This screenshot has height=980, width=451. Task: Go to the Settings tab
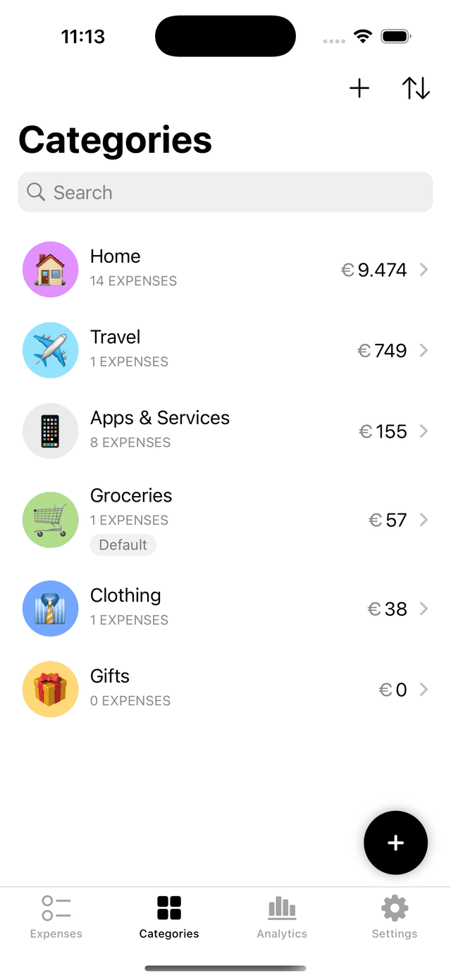point(395,916)
